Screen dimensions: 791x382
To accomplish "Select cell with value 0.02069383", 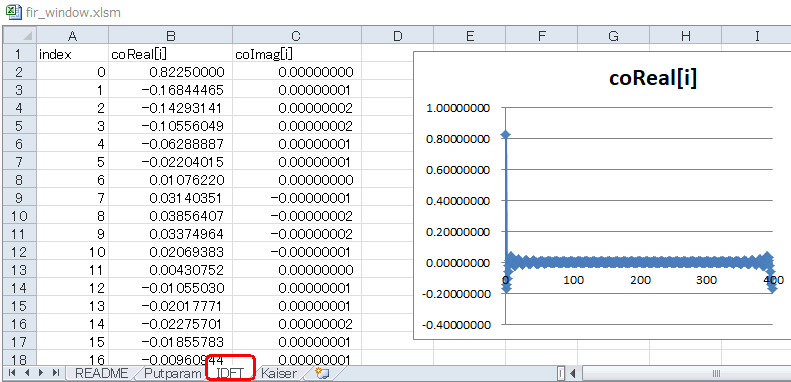I will pyautogui.click(x=171, y=252).
